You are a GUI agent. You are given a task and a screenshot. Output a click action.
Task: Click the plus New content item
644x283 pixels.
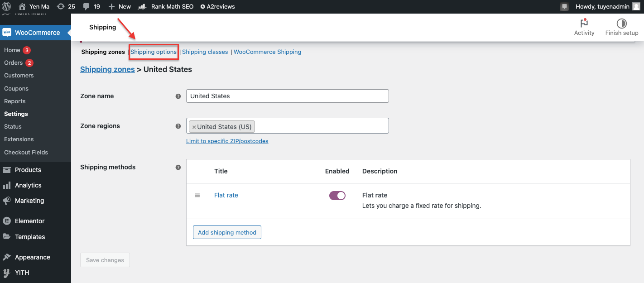(120, 6)
